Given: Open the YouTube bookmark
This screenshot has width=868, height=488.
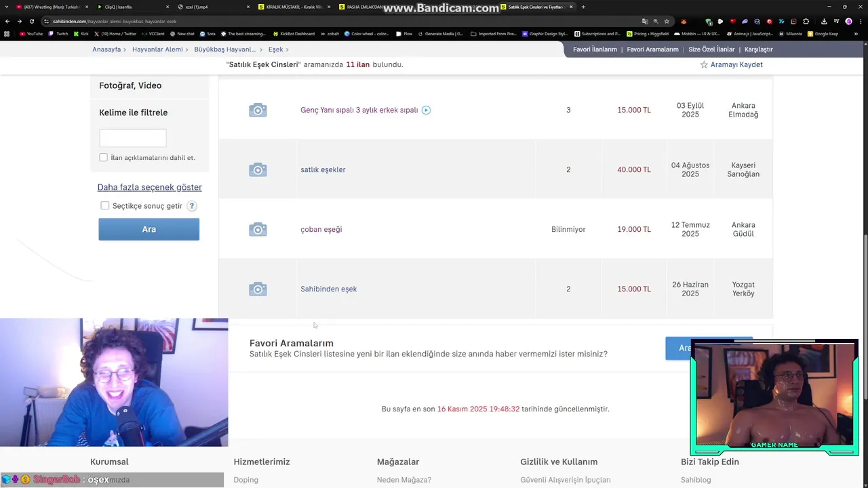Looking at the screenshot, I should pyautogui.click(x=31, y=34).
